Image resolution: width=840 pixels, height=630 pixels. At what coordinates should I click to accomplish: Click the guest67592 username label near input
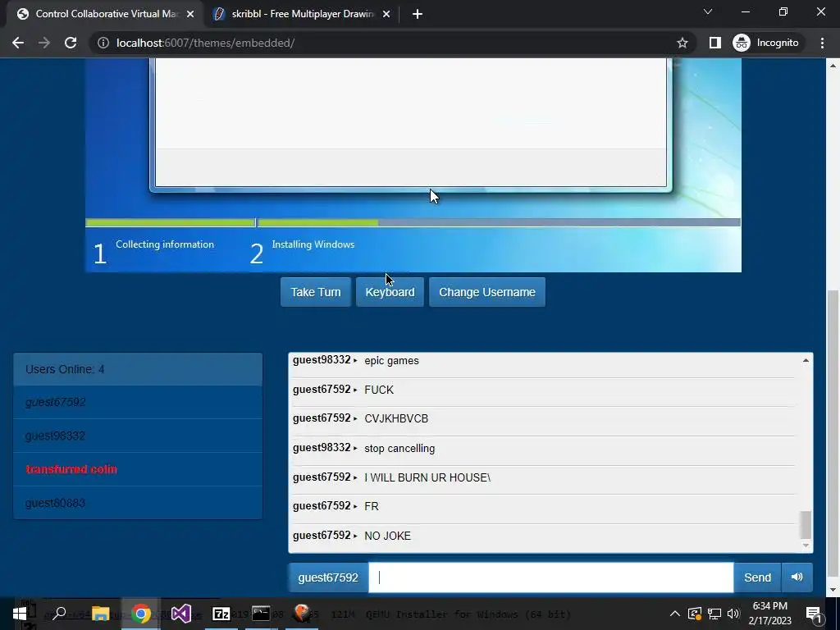(328, 577)
